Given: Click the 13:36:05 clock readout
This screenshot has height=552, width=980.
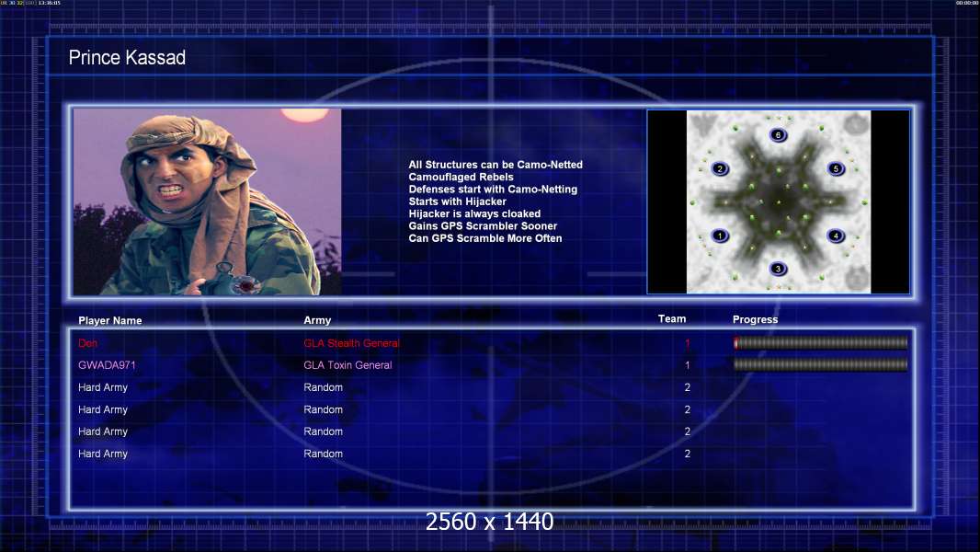Looking at the screenshot, I should click(50, 3).
